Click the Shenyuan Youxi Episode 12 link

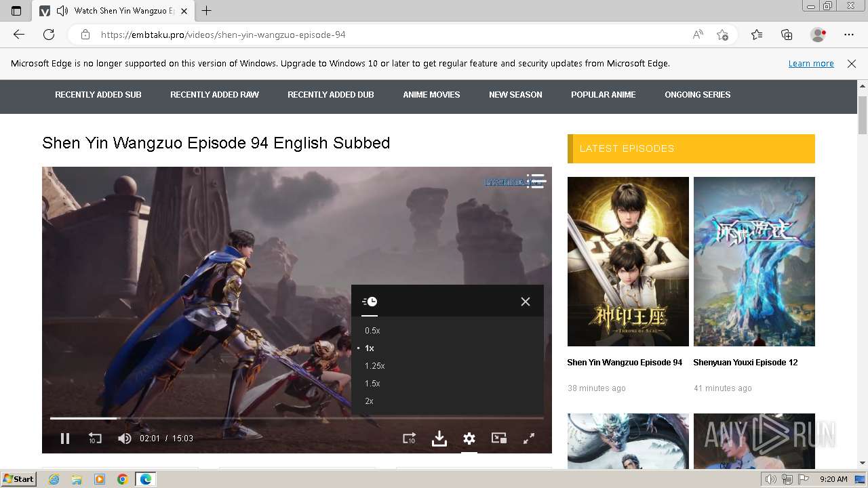pos(745,363)
